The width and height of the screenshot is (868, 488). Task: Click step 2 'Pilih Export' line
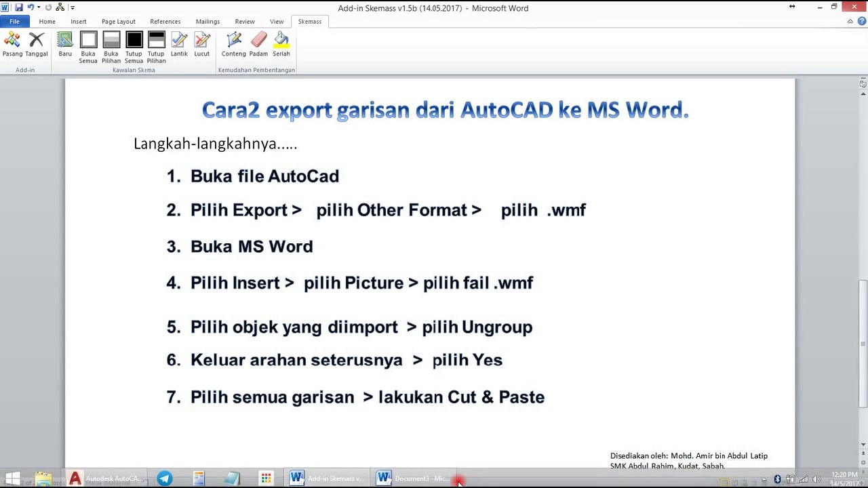(388, 210)
